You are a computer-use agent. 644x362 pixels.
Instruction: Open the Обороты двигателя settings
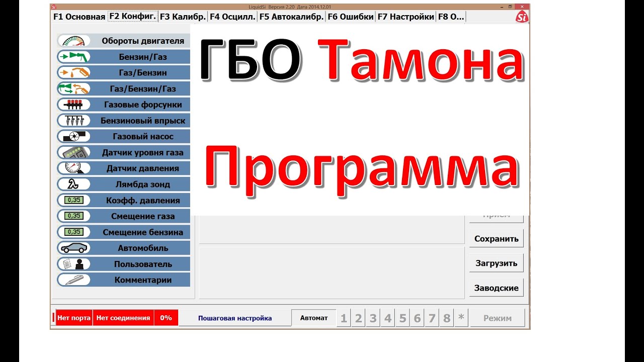[123, 41]
